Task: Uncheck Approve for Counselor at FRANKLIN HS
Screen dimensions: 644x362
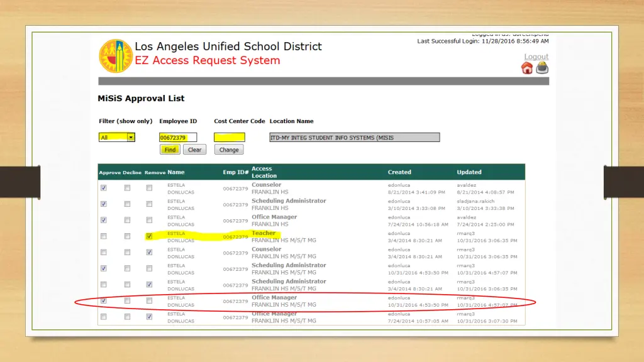Action: tap(104, 188)
